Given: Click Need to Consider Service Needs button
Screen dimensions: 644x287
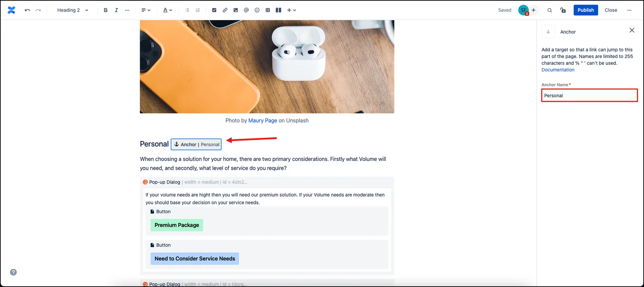Looking at the screenshot, I should [x=195, y=259].
